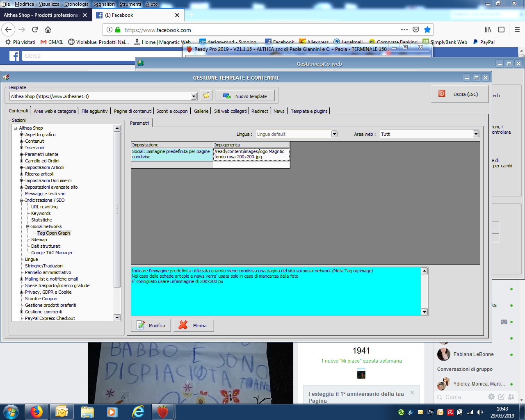The height and width of the screenshot is (420, 525).
Task: Open the Cronologia menu
Action: click(x=76, y=4)
